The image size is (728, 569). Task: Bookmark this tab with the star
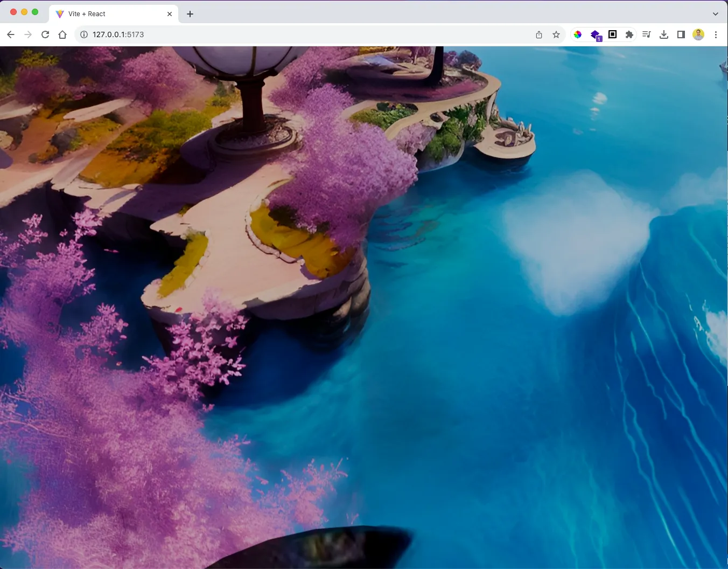click(556, 34)
